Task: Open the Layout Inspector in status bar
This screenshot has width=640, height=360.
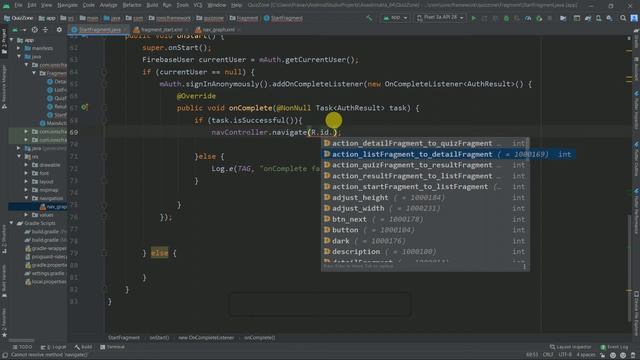Action: 570,347
